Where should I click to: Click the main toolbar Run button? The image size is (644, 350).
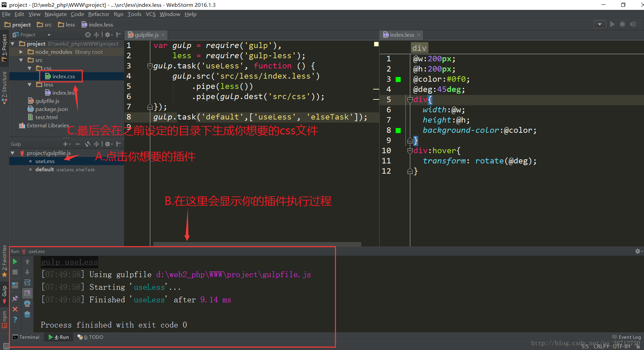612,24
